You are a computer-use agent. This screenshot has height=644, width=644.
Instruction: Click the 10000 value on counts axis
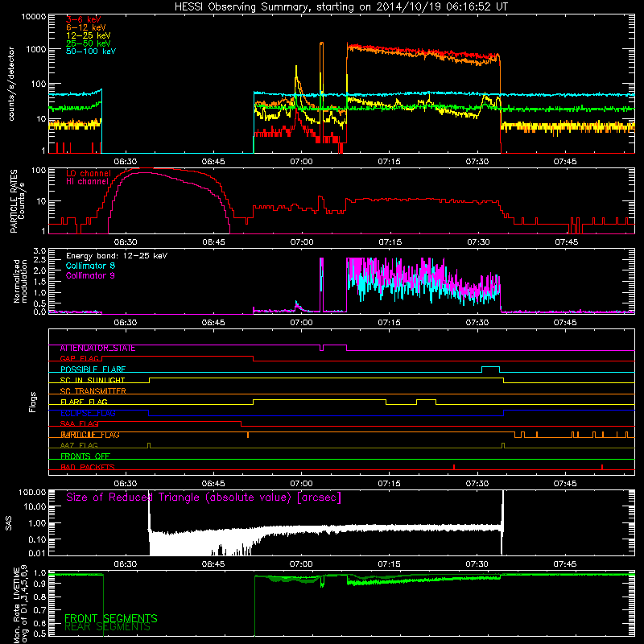click(x=34, y=17)
